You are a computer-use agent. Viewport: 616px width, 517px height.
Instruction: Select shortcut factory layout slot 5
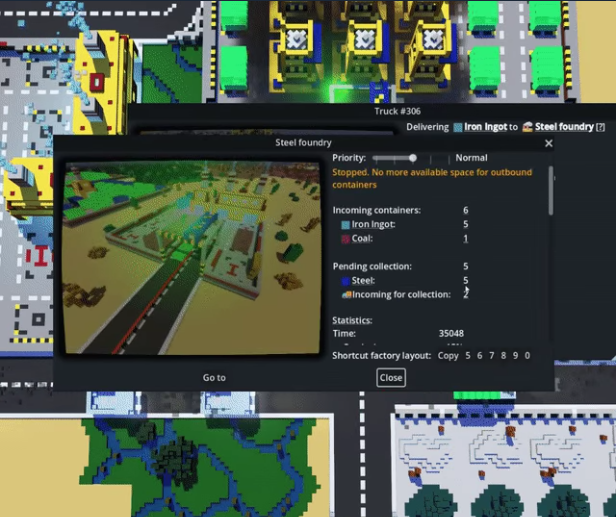468,356
